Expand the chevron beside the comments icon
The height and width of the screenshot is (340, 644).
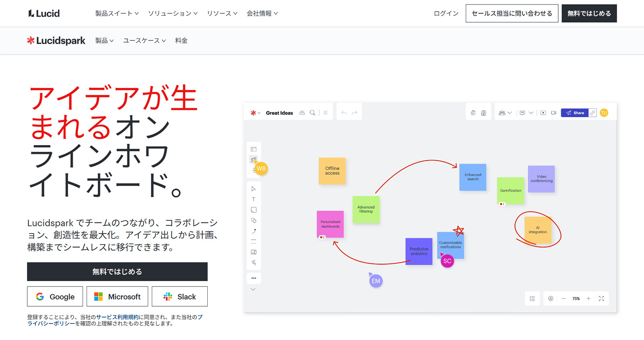531,113
